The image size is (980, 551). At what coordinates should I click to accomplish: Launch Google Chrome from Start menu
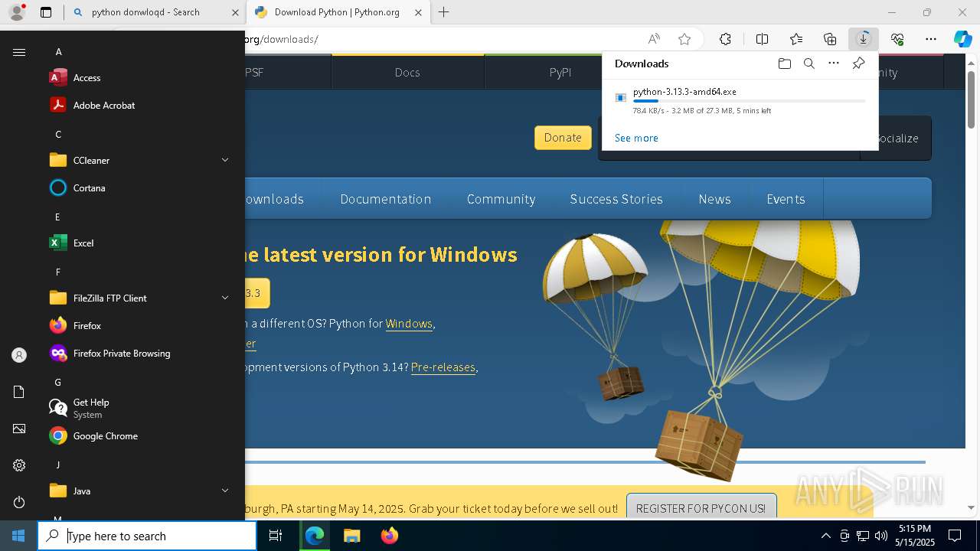[x=138, y=436]
